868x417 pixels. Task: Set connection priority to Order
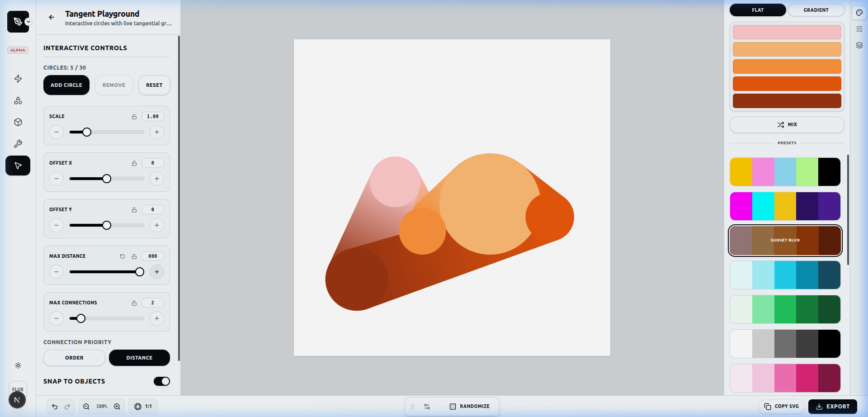point(74,358)
